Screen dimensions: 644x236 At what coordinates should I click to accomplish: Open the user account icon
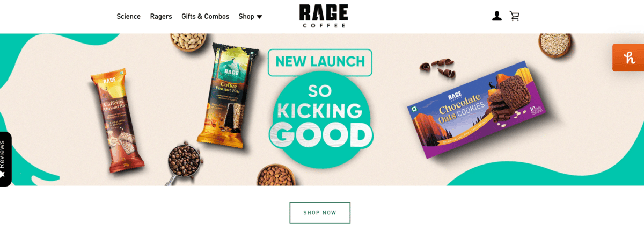tap(497, 16)
